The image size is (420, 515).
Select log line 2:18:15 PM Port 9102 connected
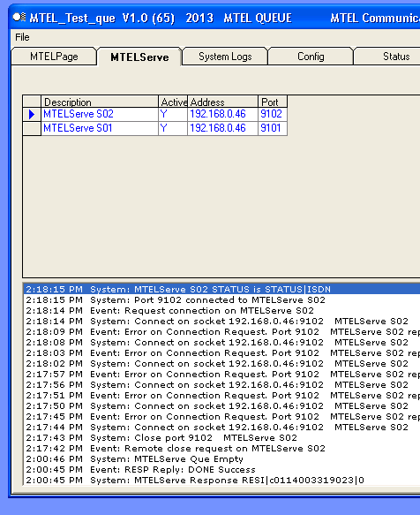(222, 299)
